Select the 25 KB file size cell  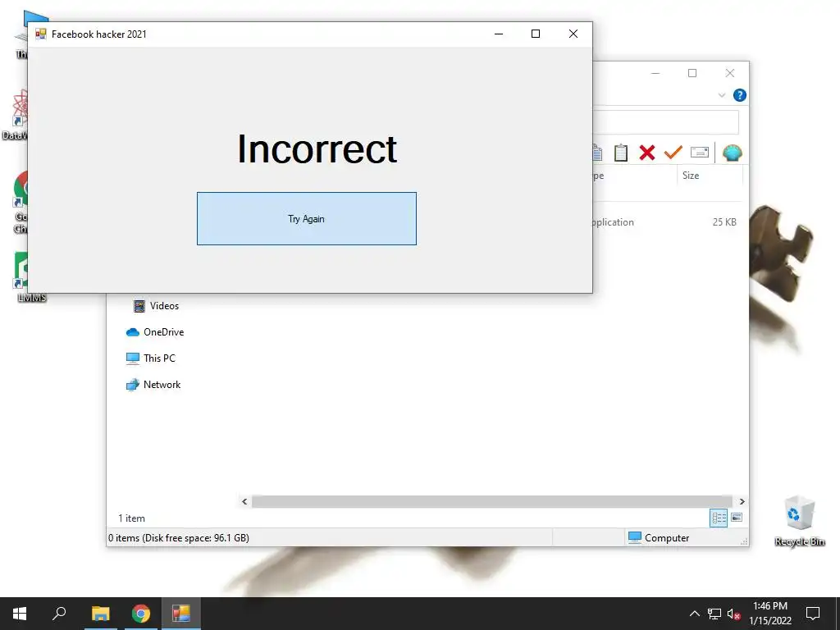coord(724,221)
